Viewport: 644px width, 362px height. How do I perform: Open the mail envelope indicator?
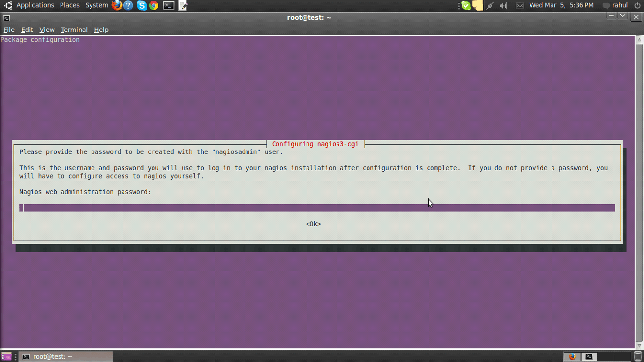[520, 6]
